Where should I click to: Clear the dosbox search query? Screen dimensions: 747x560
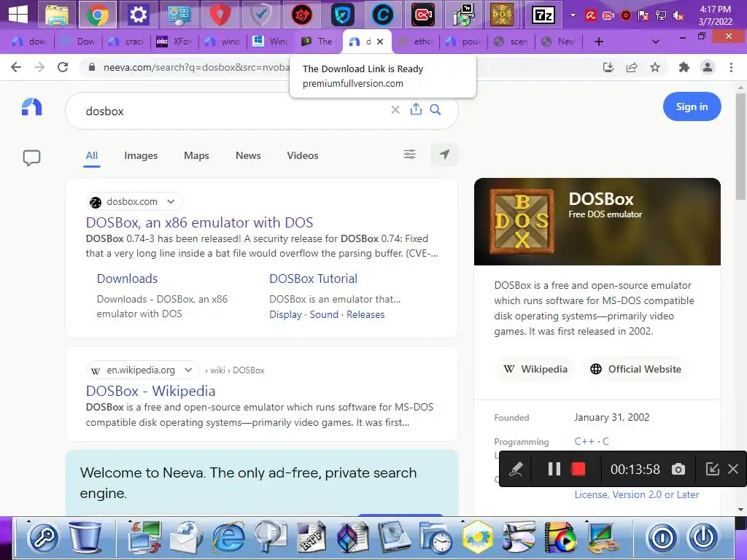pos(395,110)
